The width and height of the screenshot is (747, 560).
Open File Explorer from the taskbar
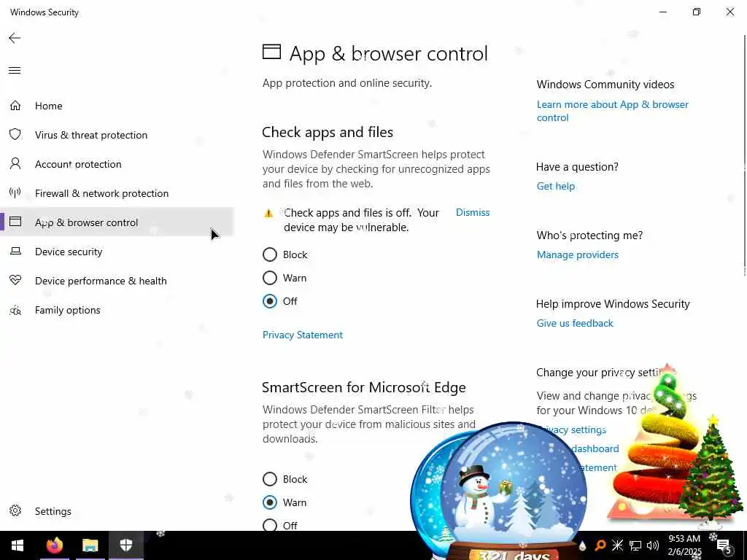click(90, 545)
